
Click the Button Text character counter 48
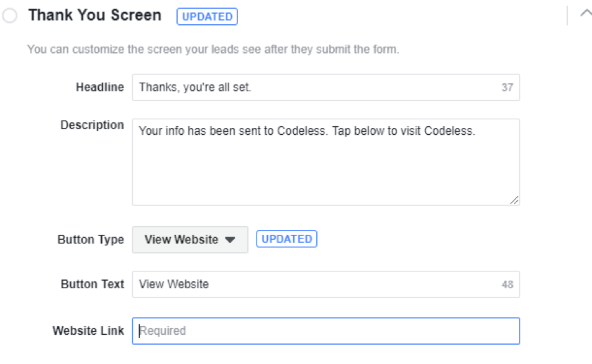507,284
